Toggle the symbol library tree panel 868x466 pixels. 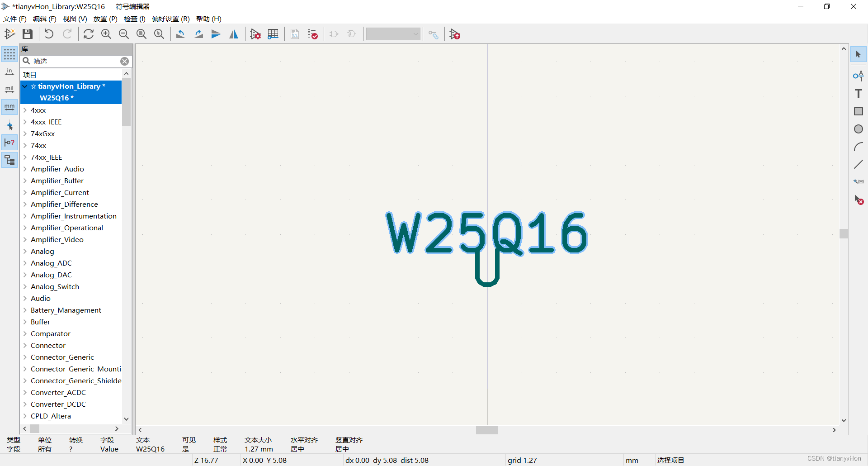(9, 160)
